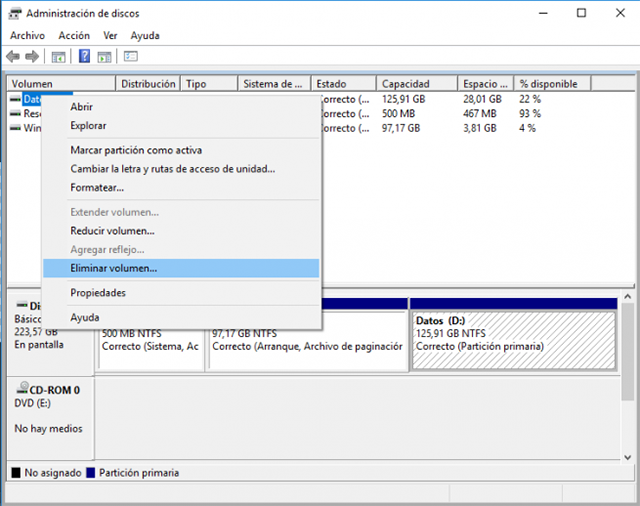Select the CD-ROM 0 DVD (E:) disk label
Screen dimensions: 640x506
(x=50, y=417)
